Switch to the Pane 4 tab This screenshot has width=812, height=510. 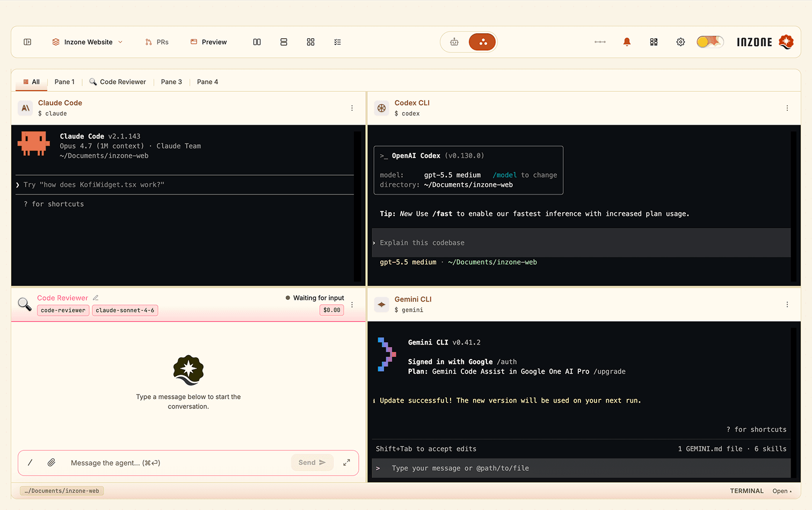[207, 82]
